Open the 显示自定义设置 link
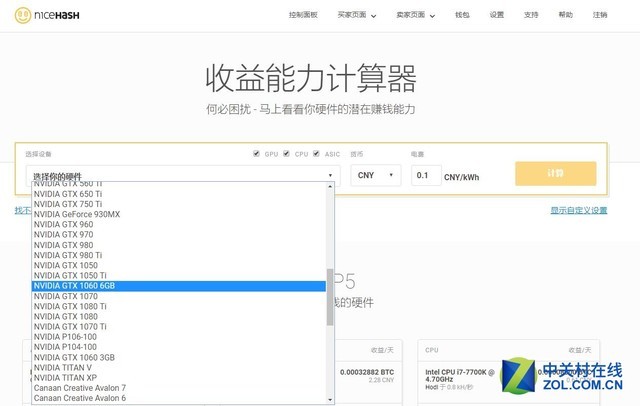This screenshot has height=406, width=640. pyautogui.click(x=579, y=211)
